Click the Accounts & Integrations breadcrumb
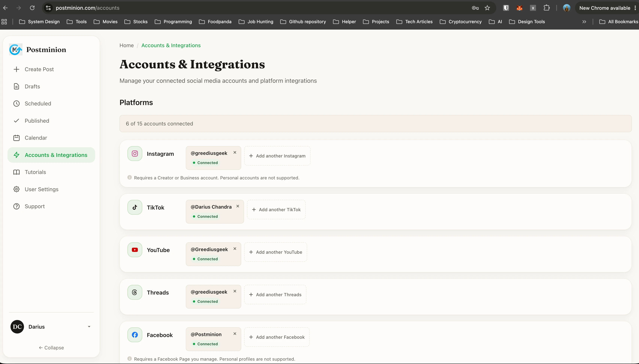Screen dimensions: 639x364 pyautogui.click(x=171, y=45)
